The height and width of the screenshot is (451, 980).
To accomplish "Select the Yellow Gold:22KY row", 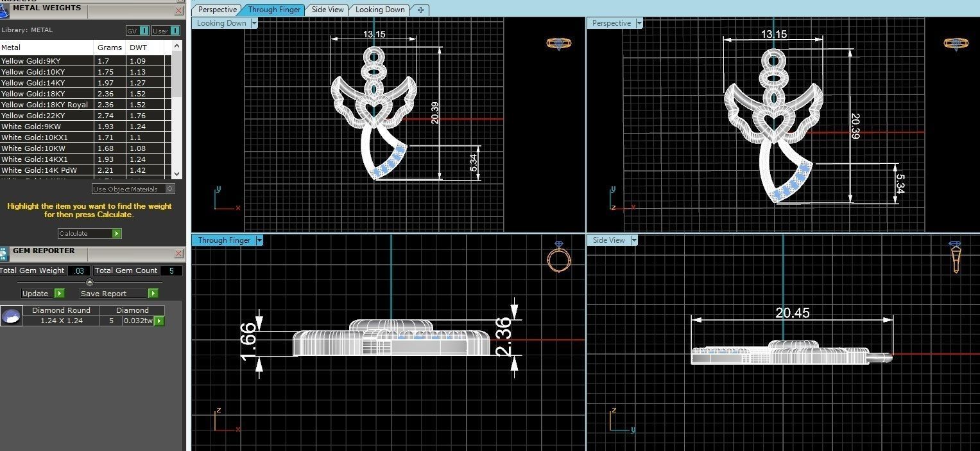I will [x=86, y=116].
